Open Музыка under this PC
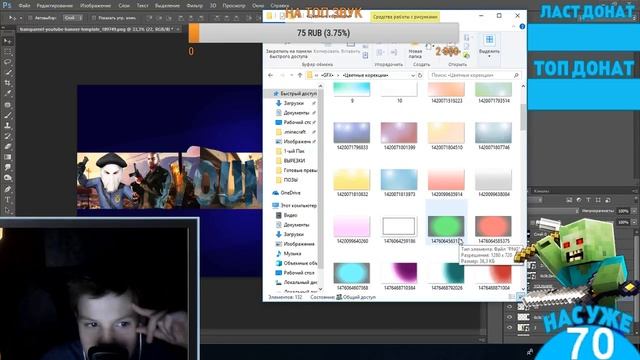 (292, 253)
